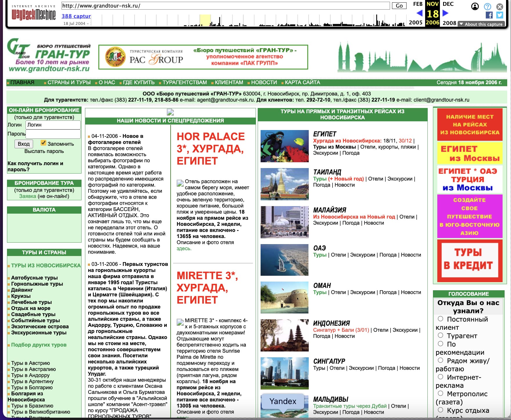Share capture on Twitter
The image size is (511, 420).
500,15
